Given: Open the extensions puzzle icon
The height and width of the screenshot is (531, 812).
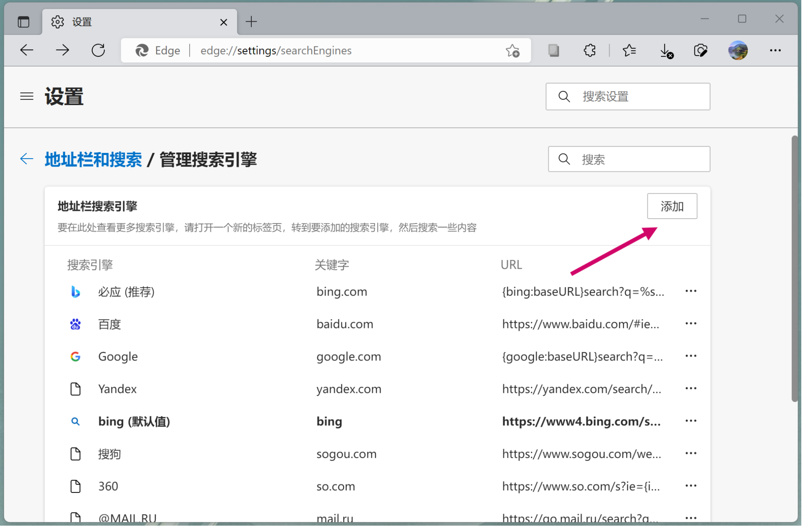Looking at the screenshot, I should pyautogui.click(x=589, y=51).
